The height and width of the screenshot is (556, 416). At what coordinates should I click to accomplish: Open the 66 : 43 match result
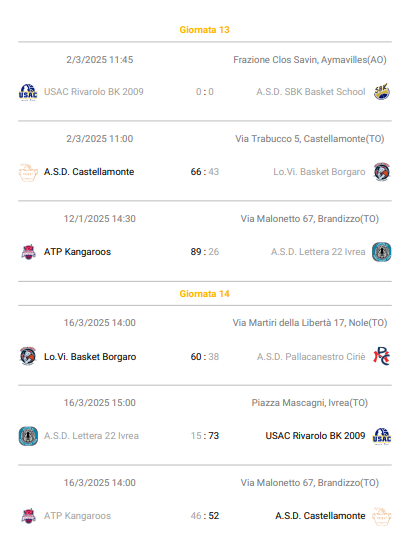tap(205, 172)
